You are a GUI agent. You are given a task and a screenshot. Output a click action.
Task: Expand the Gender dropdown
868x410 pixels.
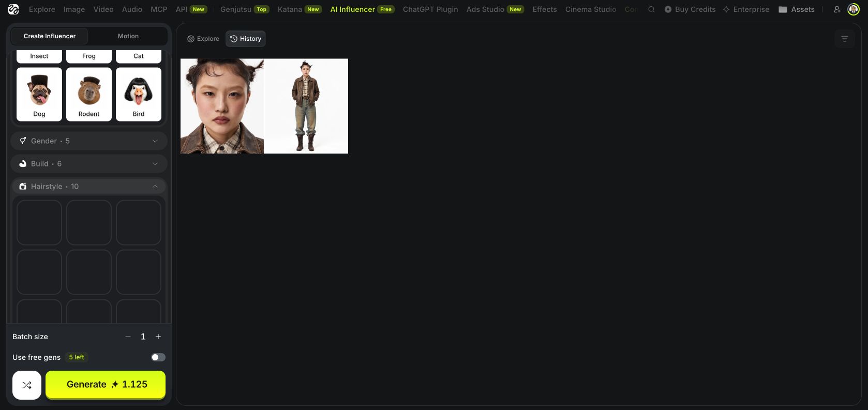89,141
